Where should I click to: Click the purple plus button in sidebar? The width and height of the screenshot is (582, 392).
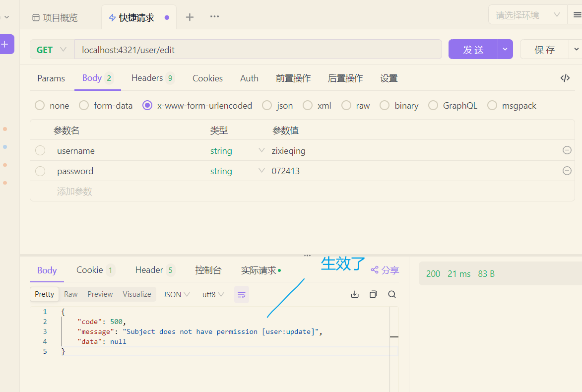click(x=5, y=44)
